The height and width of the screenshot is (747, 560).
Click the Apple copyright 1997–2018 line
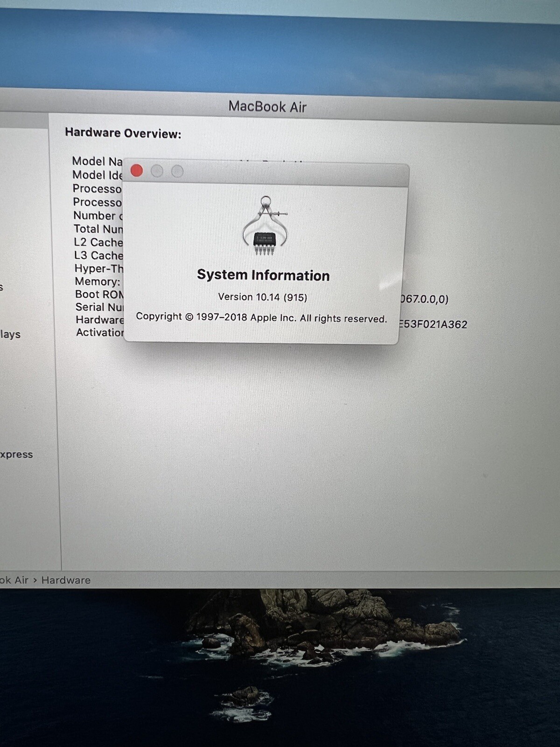click(x=261, y=317)
